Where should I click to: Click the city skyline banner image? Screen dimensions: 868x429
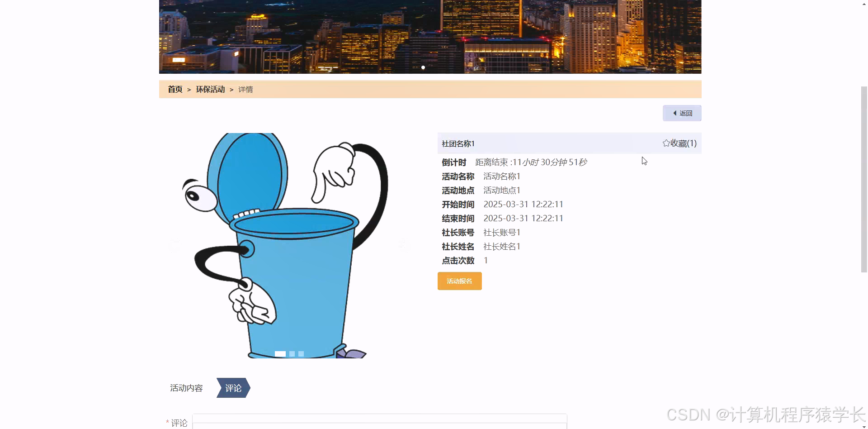(430, 37)
